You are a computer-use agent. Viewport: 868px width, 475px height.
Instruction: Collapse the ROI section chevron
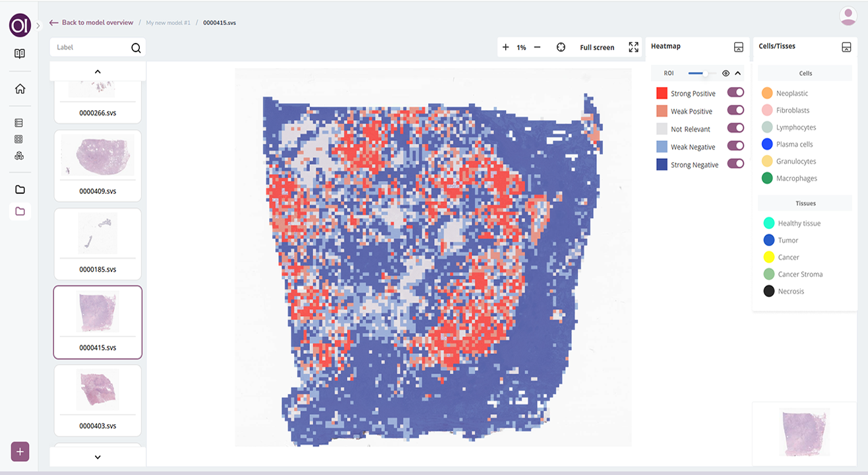point(738,73)
